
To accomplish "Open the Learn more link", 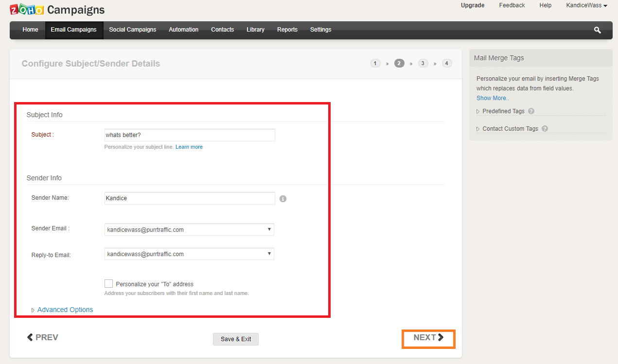I will pyautogui.click(x=189, y=147).
